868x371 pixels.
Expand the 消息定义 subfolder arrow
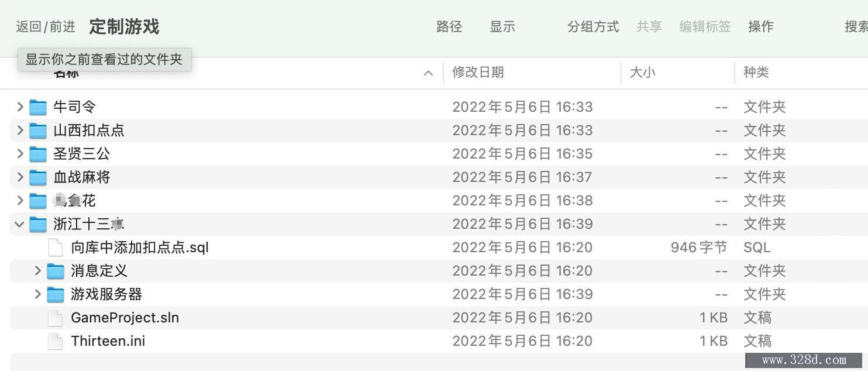(x=37, y=270)
